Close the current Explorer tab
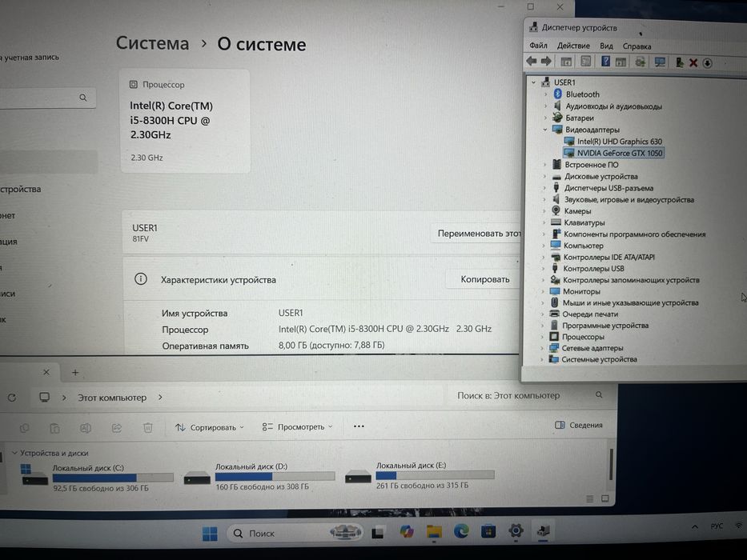 pos(46,372)
